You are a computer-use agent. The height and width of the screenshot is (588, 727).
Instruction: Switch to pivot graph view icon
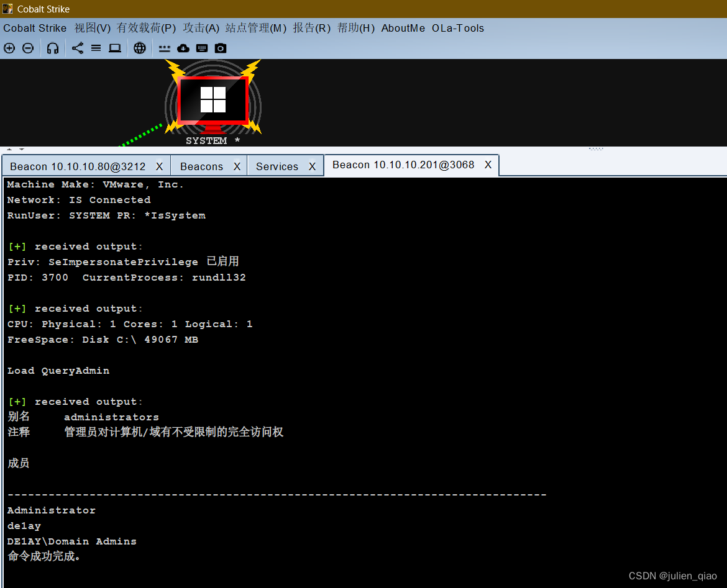[x=78, y=48]
